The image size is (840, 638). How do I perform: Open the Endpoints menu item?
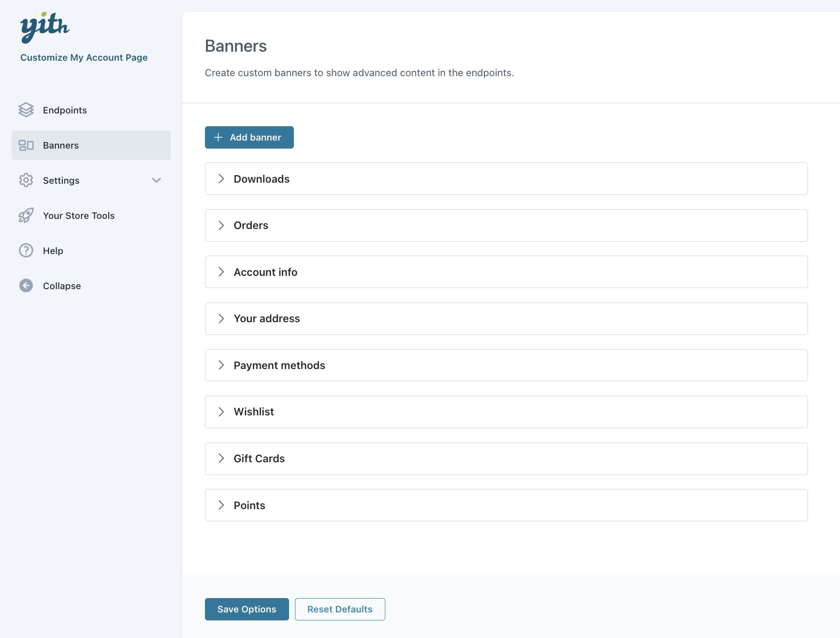(x=65, y=110)
